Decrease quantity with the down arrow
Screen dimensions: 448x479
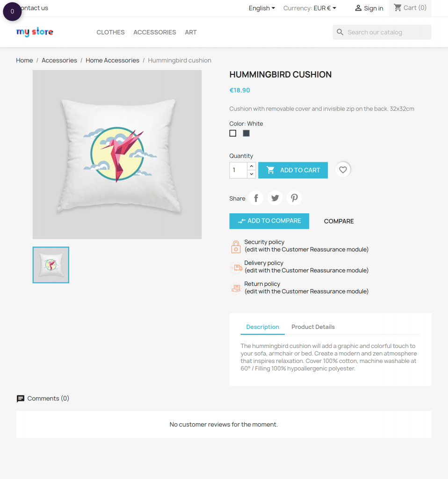point(251,174)
